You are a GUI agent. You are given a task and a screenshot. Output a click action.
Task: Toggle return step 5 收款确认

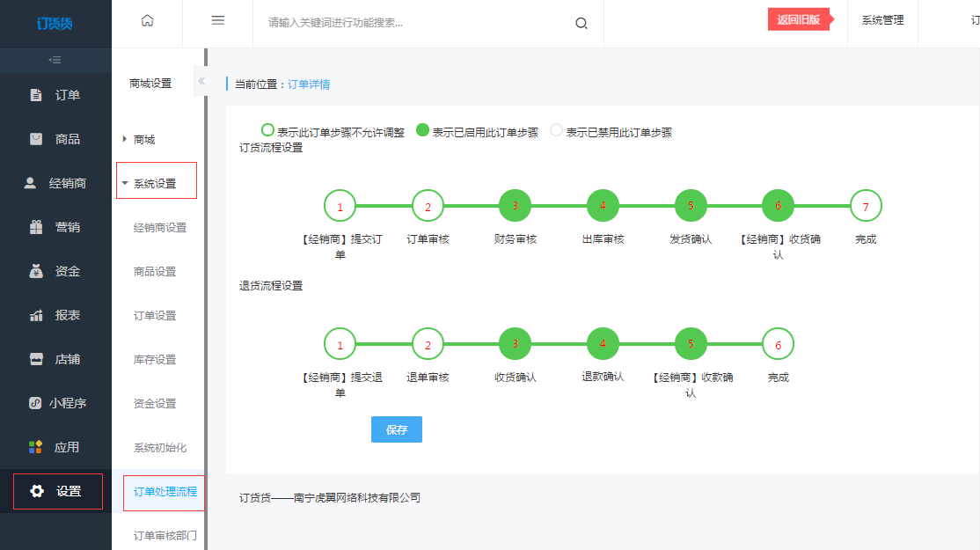pyautogui.click(x=691, y=344)
